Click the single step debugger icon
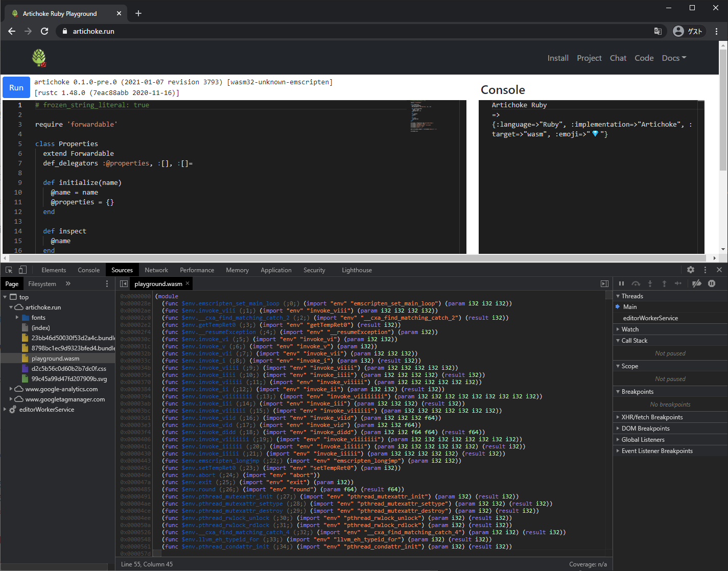The width and height of the screenshot is (728, 571). 678,283
